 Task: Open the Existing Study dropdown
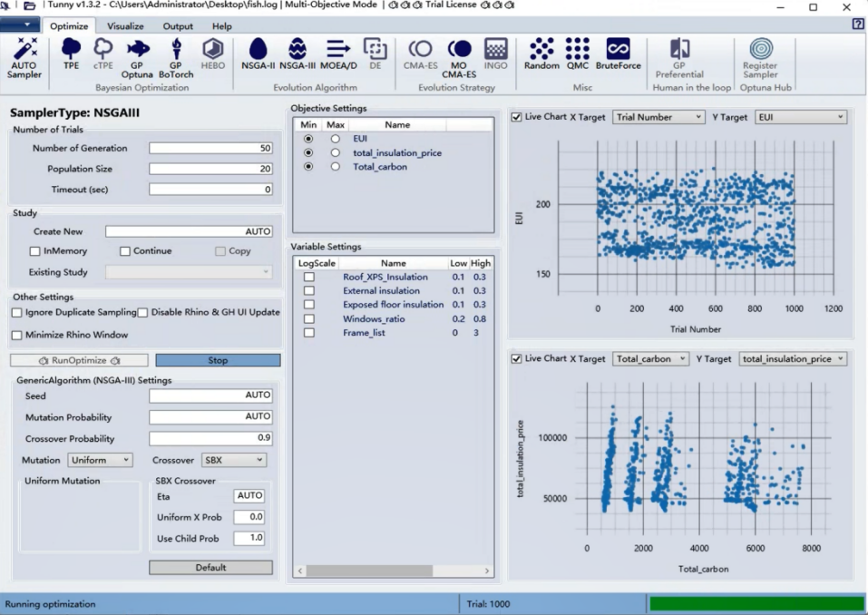(189, 272)
